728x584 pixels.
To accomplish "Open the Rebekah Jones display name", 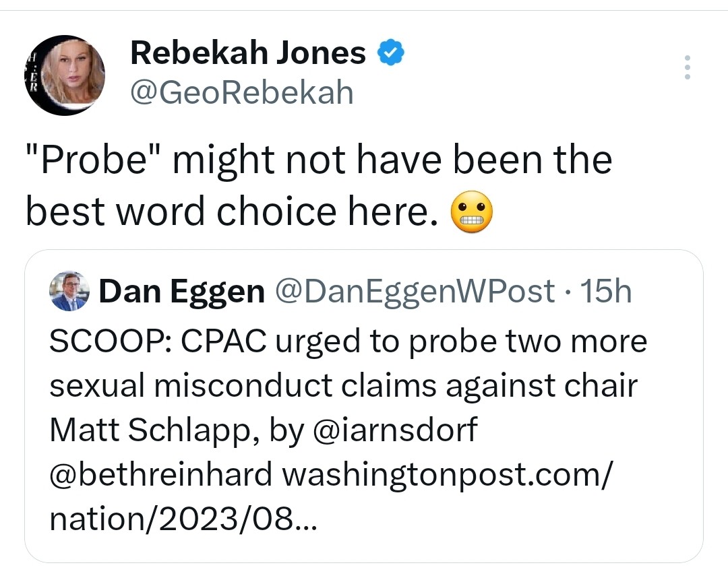I will tap(248, 53).
